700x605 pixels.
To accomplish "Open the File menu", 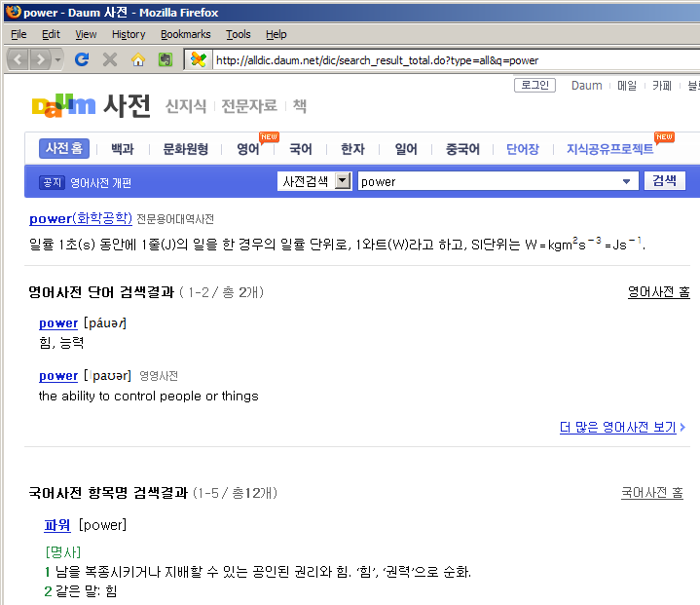I will 18,34.
